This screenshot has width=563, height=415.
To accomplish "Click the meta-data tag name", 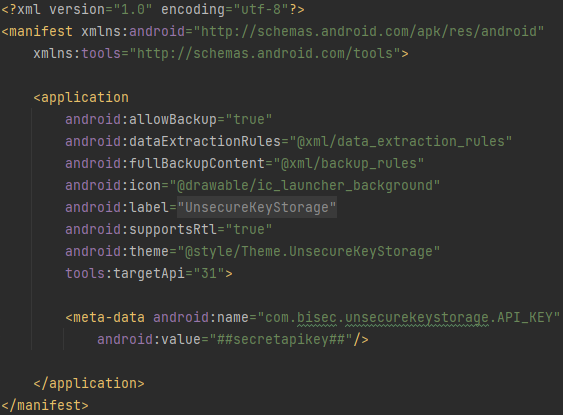I will (x=109, y=317).
